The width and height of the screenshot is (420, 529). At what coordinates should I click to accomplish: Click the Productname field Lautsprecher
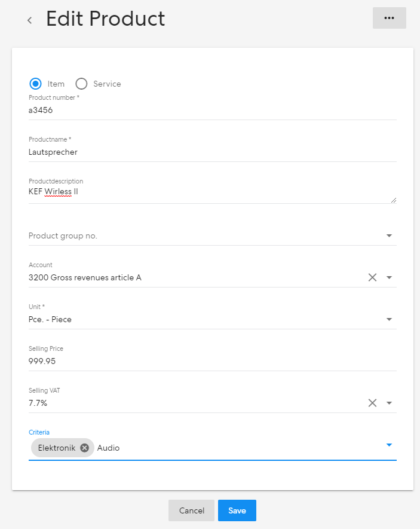(x=212, y=152)
